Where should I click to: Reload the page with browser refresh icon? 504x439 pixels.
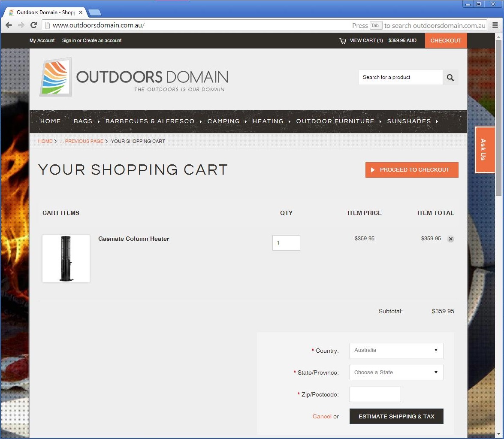point(33,25)
